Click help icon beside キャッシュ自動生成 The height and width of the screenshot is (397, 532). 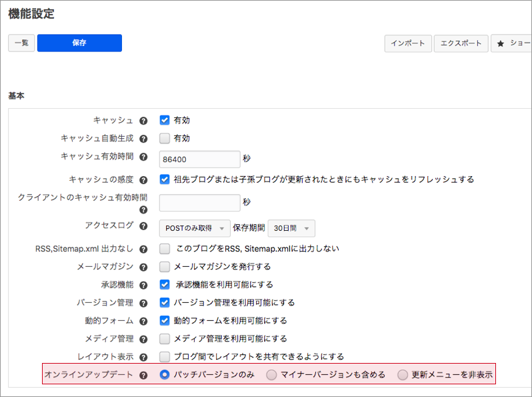click(x=143, y=139)
